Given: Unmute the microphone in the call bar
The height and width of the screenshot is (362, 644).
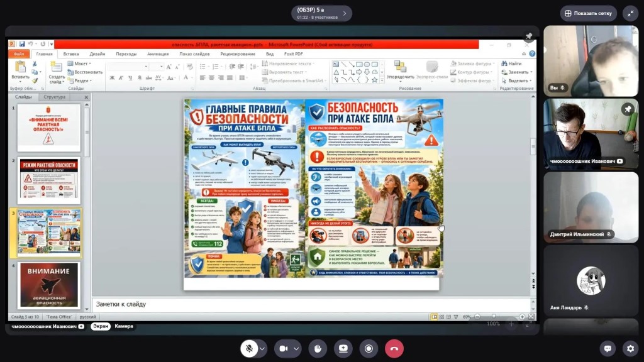Looking at the screenshot, I should click(x=249, y=349).
